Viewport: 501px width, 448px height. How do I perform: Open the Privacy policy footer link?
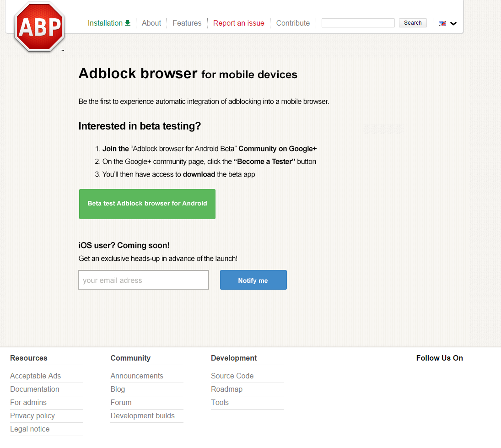pos(32,416)
